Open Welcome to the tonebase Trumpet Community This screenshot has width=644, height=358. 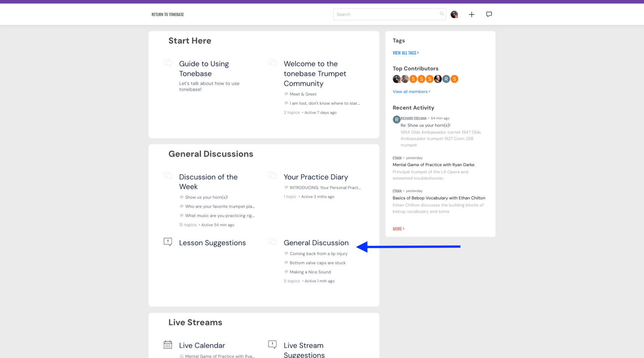[315, 73]
